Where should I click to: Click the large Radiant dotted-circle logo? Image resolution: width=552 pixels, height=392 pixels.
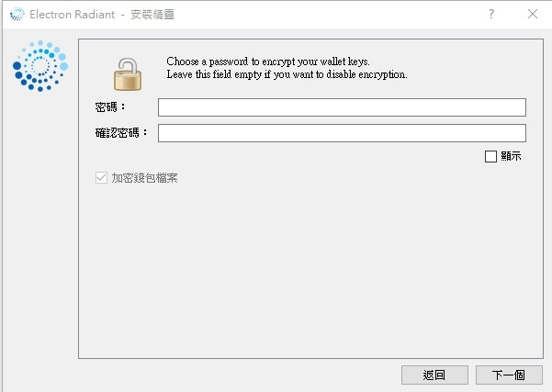click(x=40, y=66)
